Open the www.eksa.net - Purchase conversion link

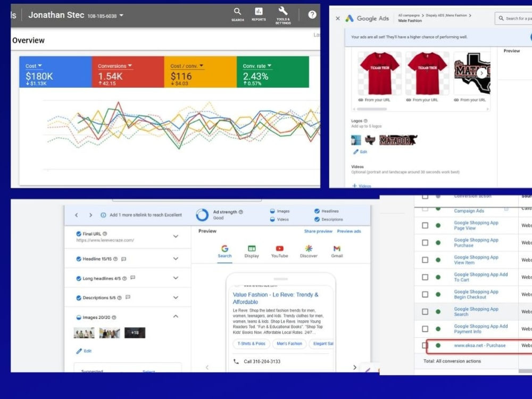(x=480, y=345)
